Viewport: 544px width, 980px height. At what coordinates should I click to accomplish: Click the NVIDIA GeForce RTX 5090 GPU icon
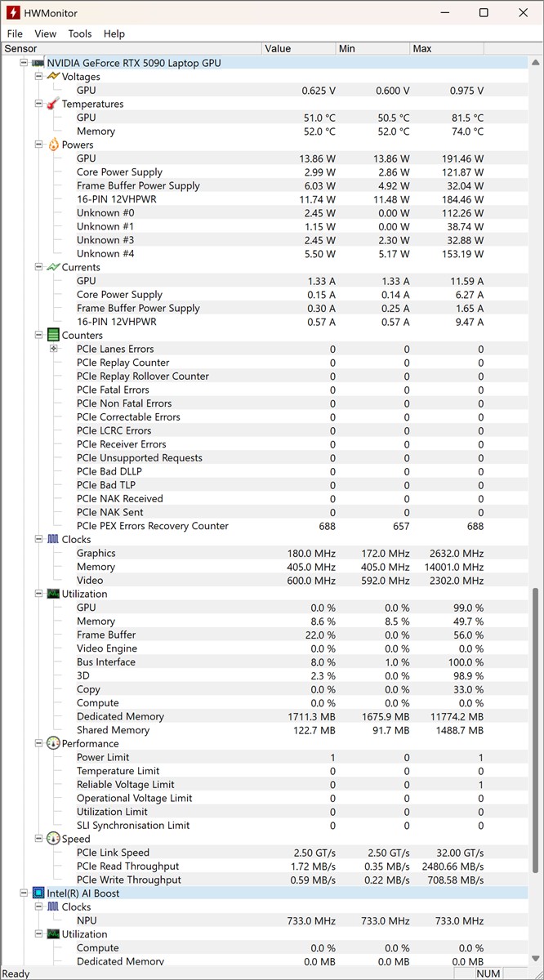(38, 63)
